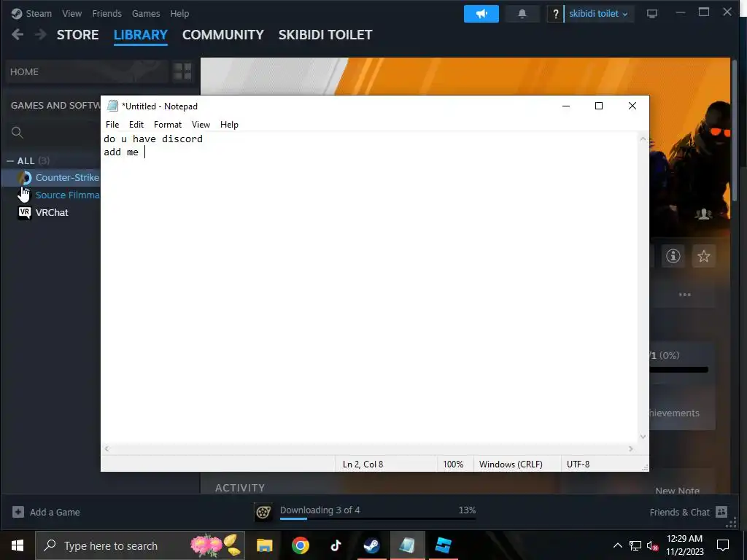Image resolution: width=747 pixels, height=560 pixels.
Task: Click the Add a Game plus icon
Action: [18, 512]
